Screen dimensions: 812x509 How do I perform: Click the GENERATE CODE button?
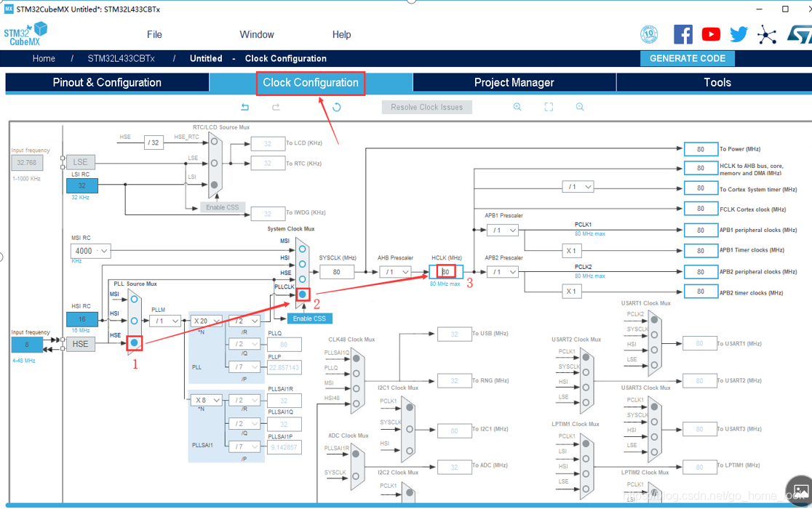click(688, 58)
